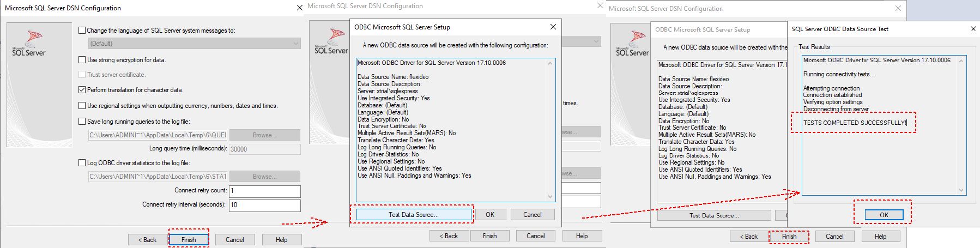The width and height of the screenshot is (980, 248).
Task: Click the Long query time milliseconds field
Action: coord(264,149)
